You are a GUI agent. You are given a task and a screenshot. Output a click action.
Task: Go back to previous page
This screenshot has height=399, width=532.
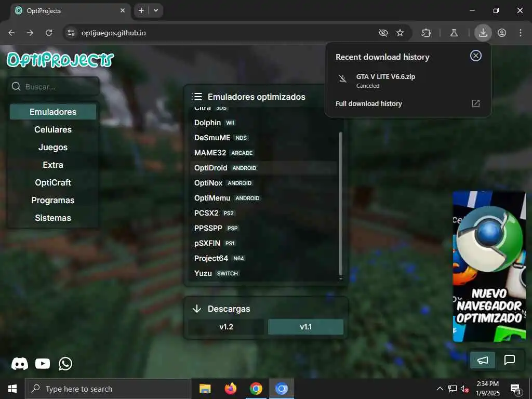(x=11, y=33)
